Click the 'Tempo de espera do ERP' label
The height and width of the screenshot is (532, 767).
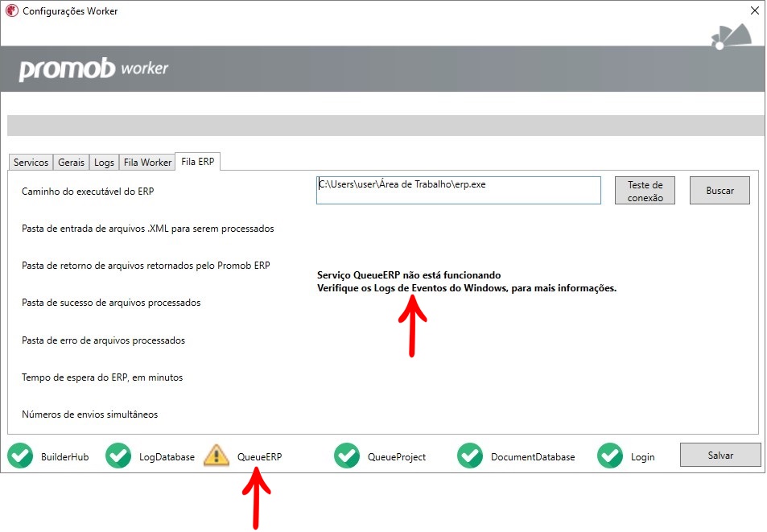[x=102, y=377]
